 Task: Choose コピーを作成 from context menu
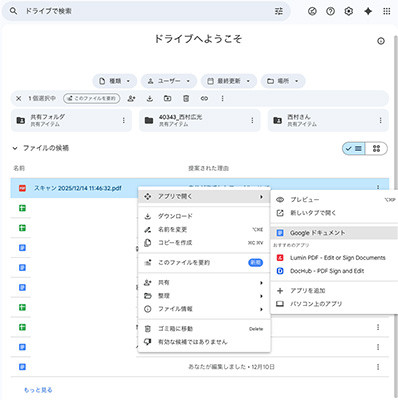[204, 243]
